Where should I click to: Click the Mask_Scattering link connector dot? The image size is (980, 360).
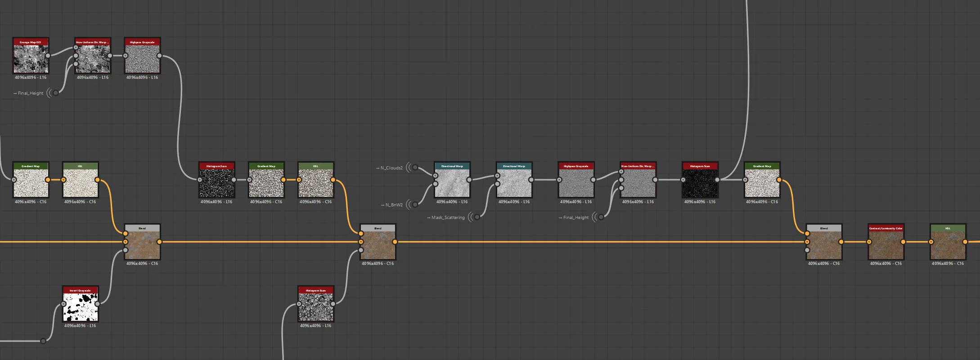[x=477, y=217]
